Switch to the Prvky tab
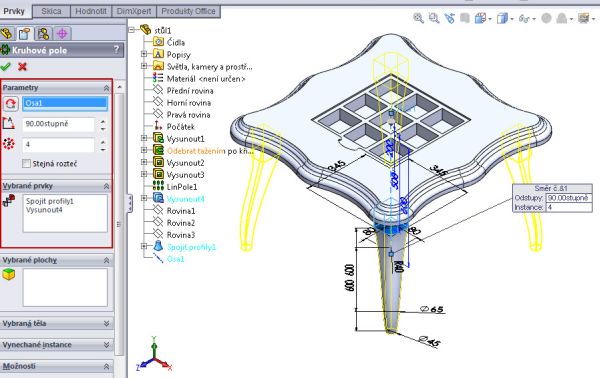 coord(14,11)
